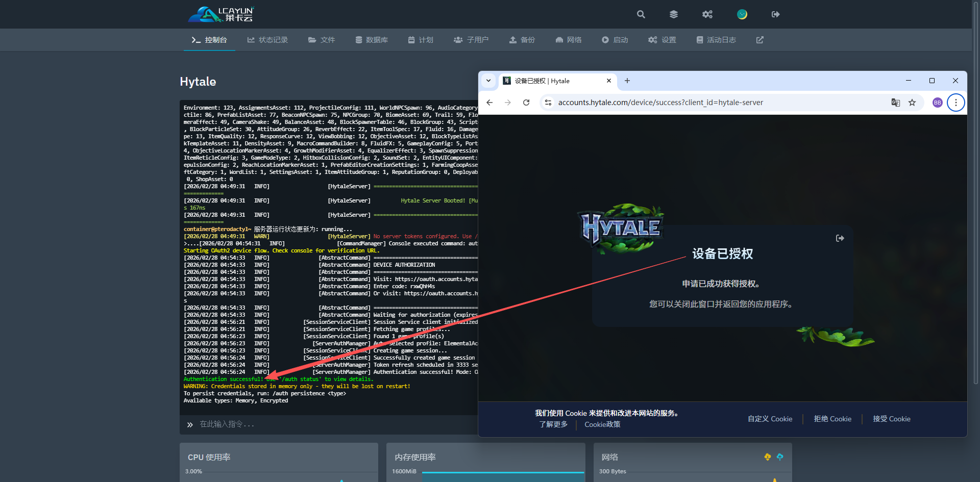Open the browser profile BB menu
Screen dimensions: 980x482
(937, 103)
